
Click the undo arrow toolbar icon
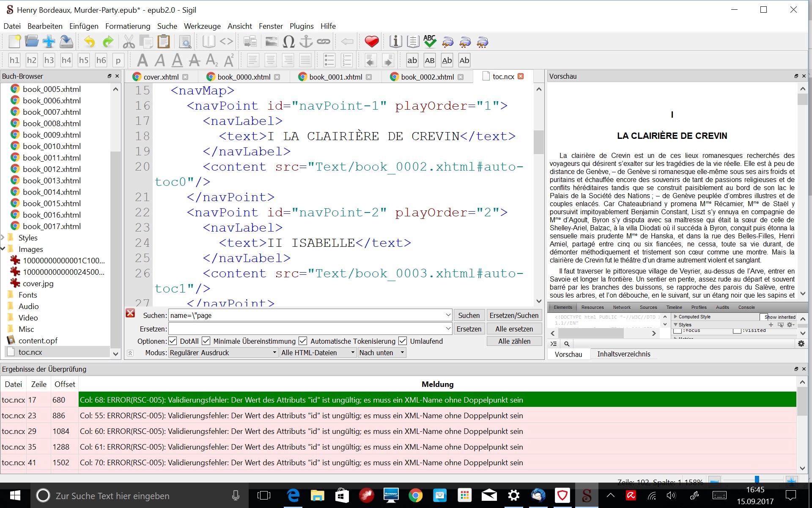coord(90,41)
